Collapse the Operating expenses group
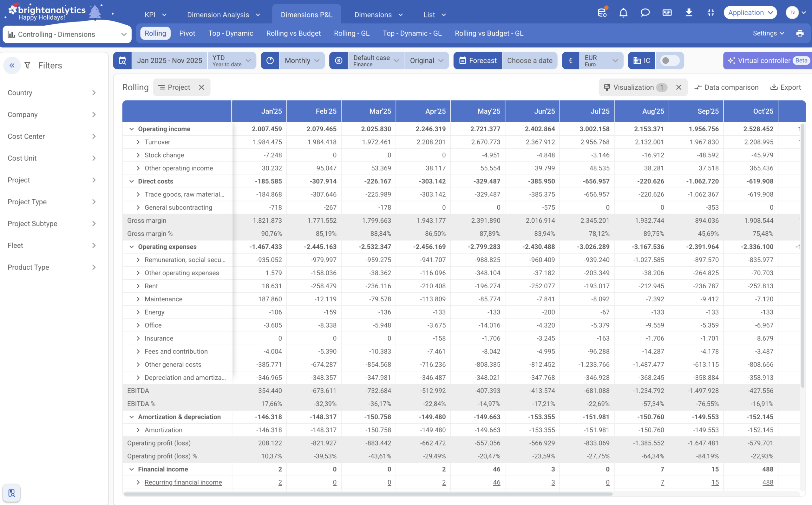 click(131, 247)
